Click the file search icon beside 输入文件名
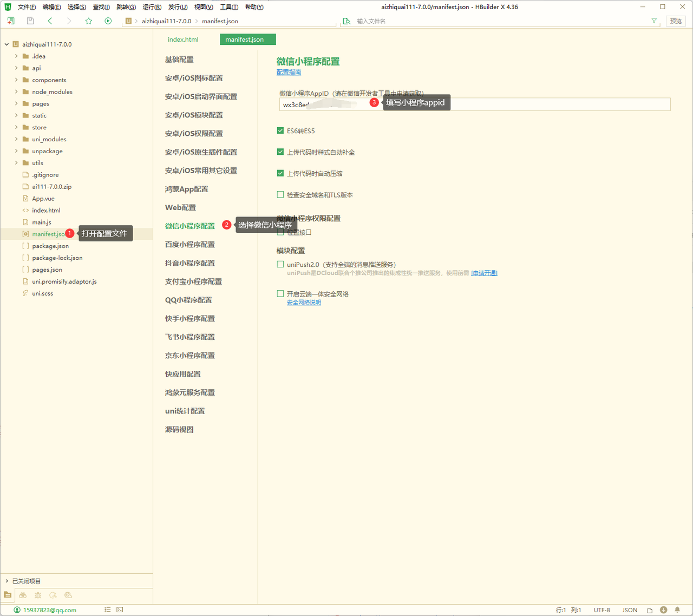The height and width of the screenshot is (616, 693). pos(346,21)
